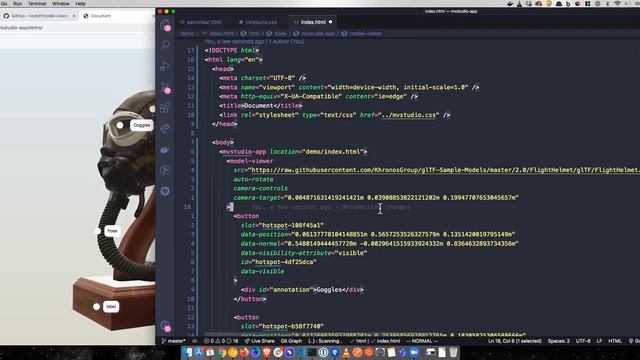The image size is (640, 360).
Task: Click camera-target attribute line in code
Action: pyautogui.click(x=376, y=198)
